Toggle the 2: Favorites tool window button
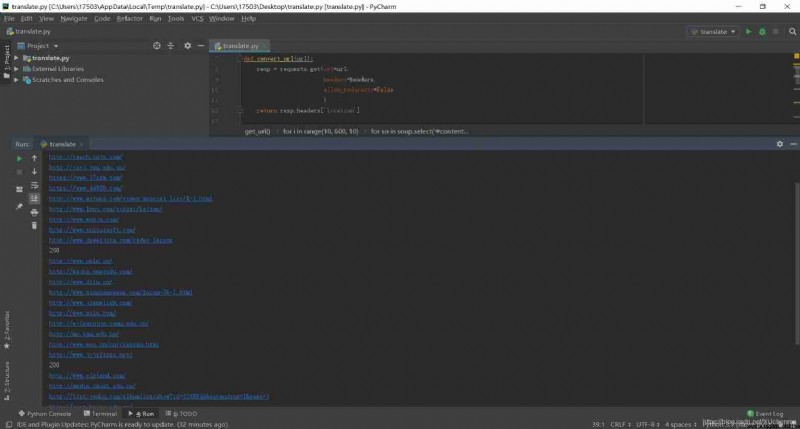The image size is (800, 429). [x=7, y=330]
